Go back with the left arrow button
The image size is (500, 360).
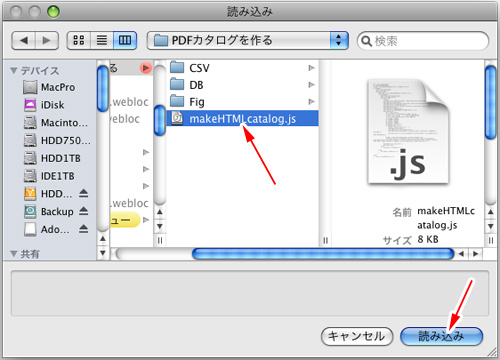23,41
